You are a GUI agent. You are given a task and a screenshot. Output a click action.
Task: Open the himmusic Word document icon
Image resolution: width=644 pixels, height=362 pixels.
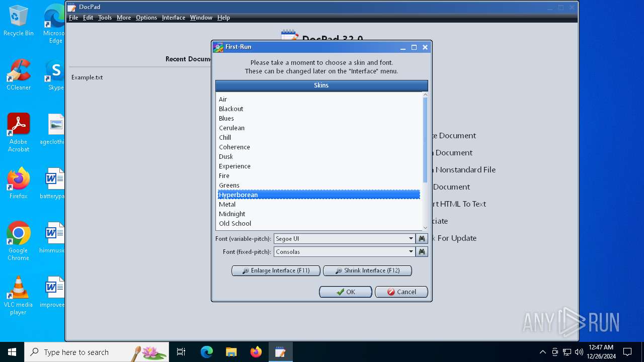[x=53, y=238]
